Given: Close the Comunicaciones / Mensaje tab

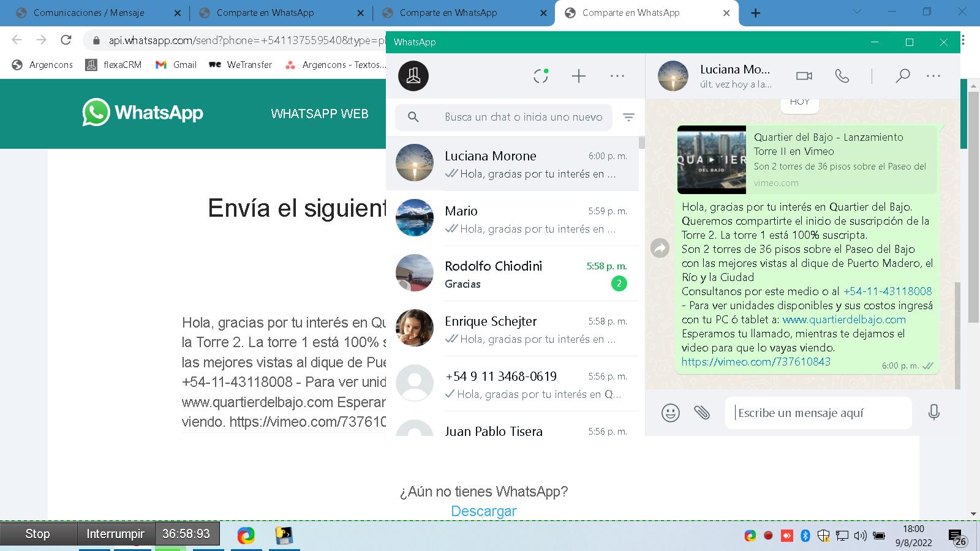Looking at the screenshot, I should pyautogui.click(x=177, y=13).
